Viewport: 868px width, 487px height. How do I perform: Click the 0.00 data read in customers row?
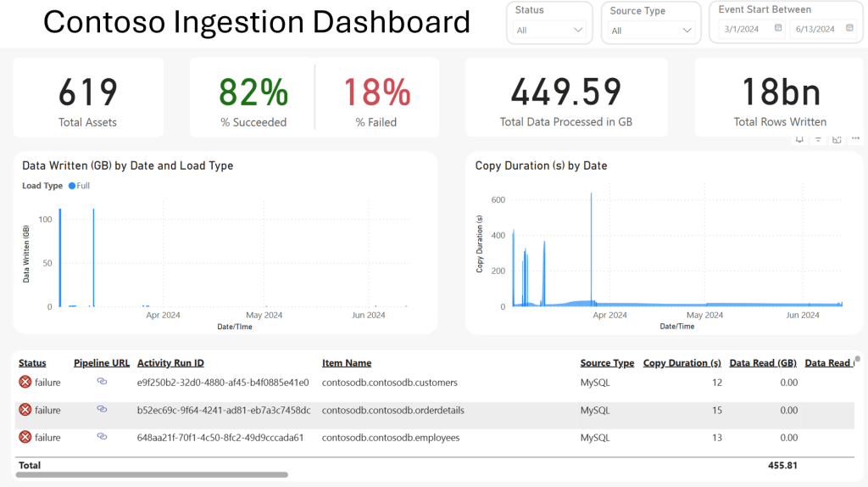point(789,383)
